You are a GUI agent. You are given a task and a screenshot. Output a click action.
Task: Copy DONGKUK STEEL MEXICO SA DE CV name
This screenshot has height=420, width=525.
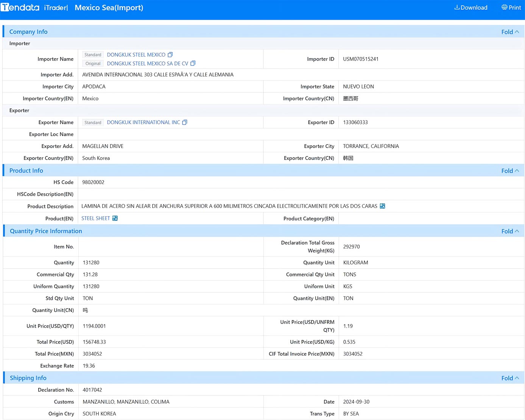click(193, 63)
